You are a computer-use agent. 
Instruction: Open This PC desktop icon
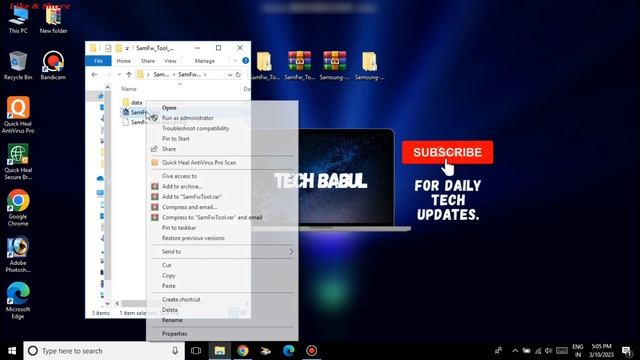click(x=18, y=20)
